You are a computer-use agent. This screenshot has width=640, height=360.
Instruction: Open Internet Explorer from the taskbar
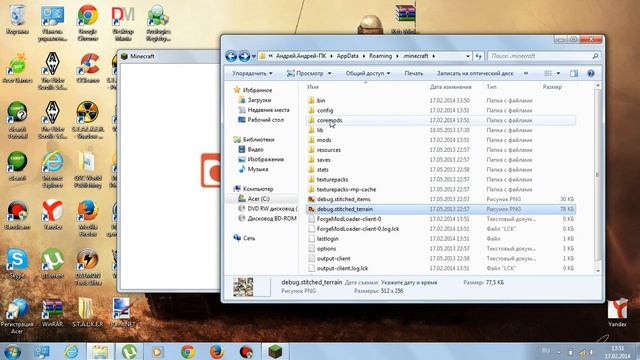click(x=71, y=351)
